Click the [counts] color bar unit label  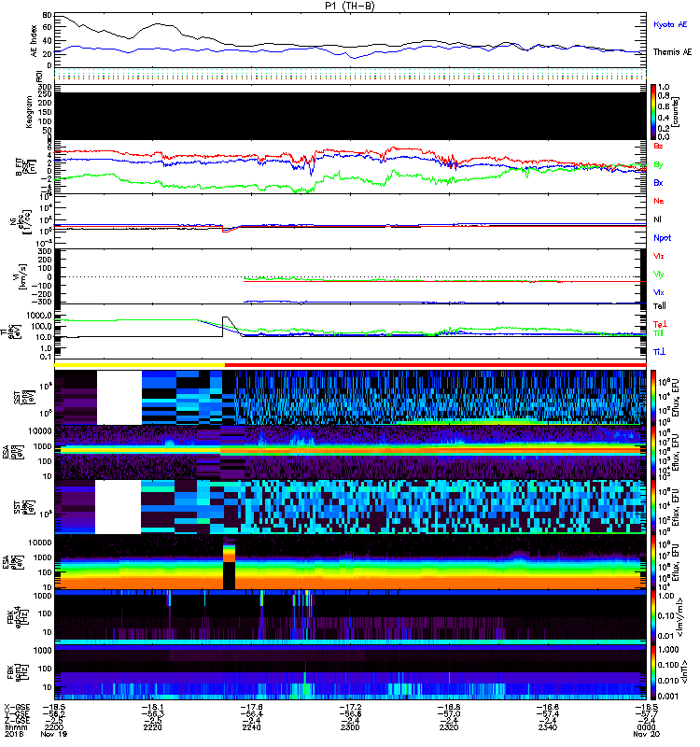[676, 112]
